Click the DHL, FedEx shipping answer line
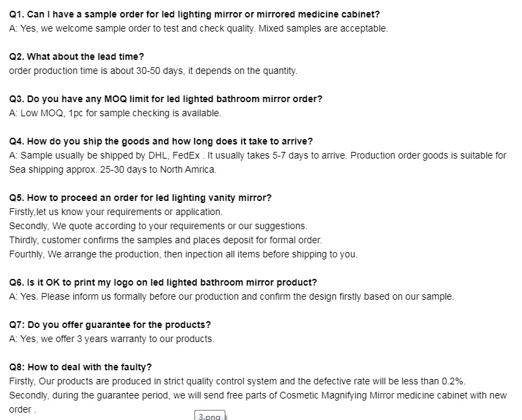The image size is (522, 420). (258, 156)
